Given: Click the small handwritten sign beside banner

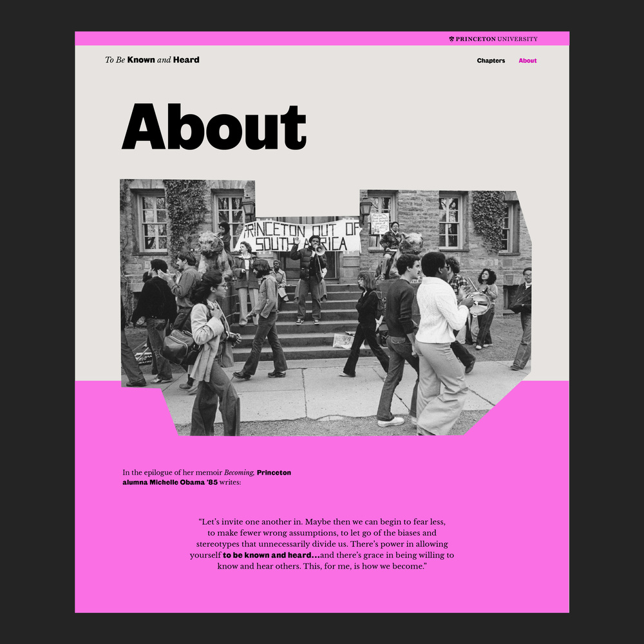Looking at the screenshot, I should (x=379, y=224).
